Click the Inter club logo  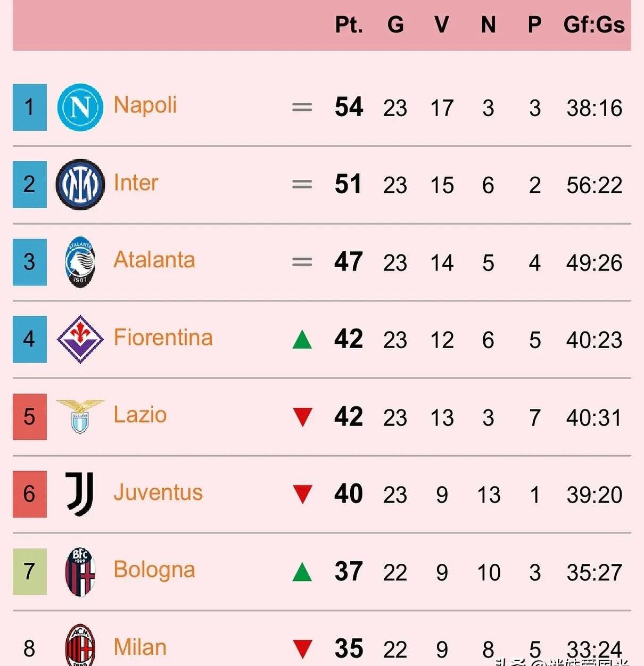80,184
